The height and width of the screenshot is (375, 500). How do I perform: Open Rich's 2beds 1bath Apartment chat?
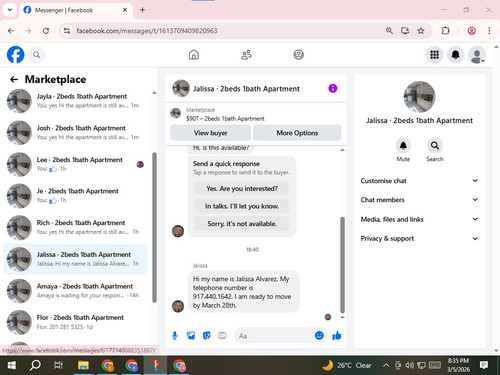tap(76, 227)
